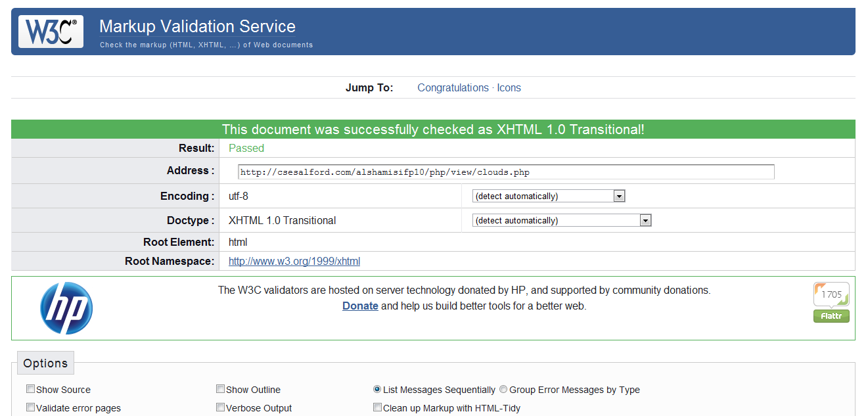The image size is (868, 416).
Task: Open the Encoding detect automatically dropdown
Action: point(548,196)
